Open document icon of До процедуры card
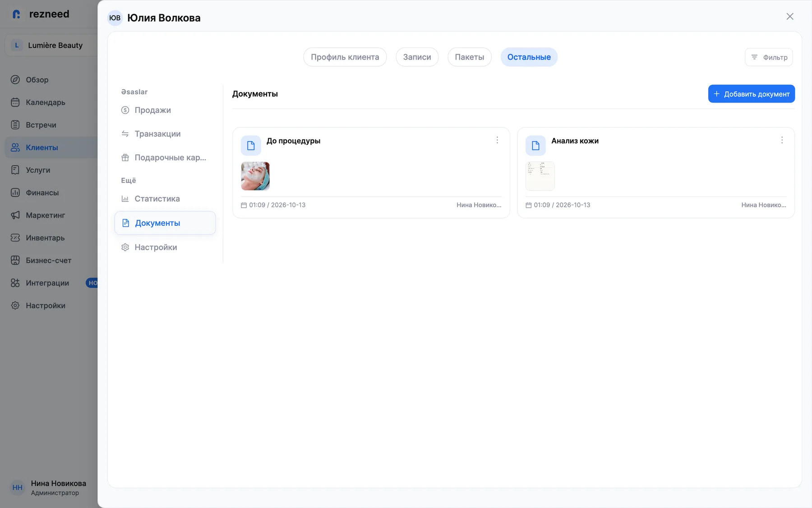 [251, 145]
